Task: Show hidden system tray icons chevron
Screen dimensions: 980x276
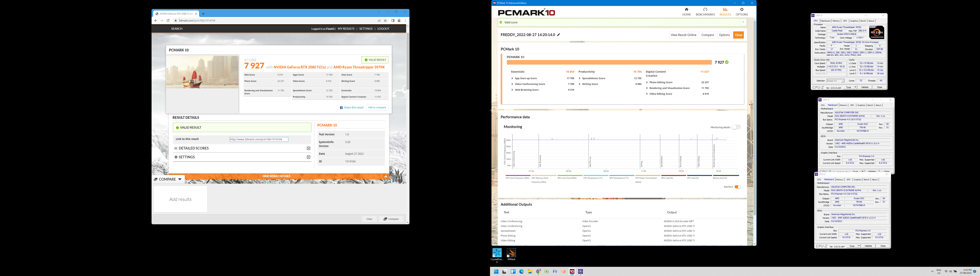Action: click(x=932, y=271)
